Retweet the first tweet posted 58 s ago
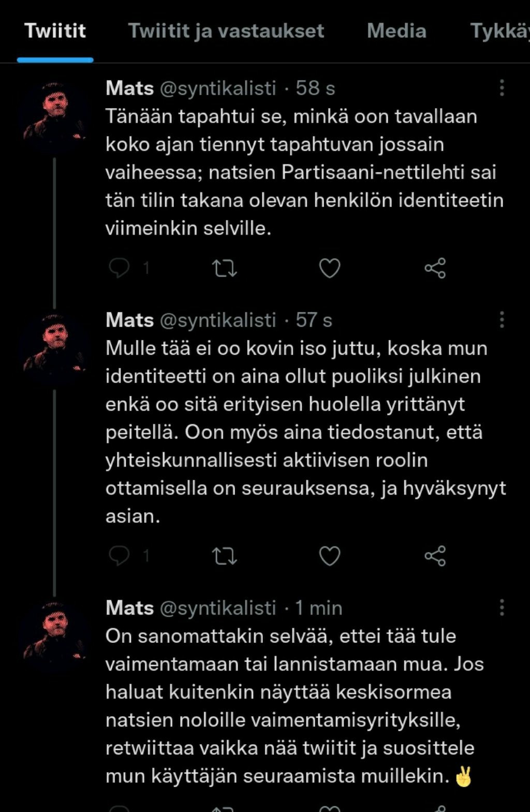 tap(225, 268)
